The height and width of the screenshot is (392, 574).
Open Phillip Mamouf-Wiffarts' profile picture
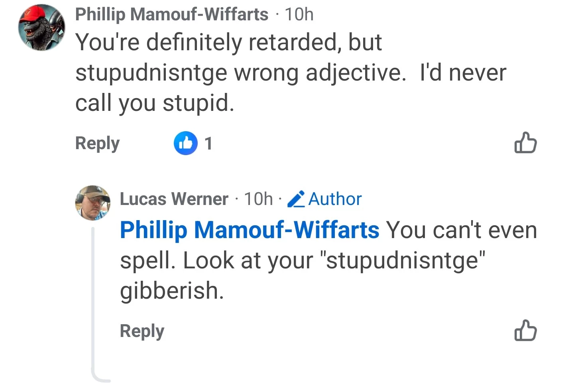[41, 28]
